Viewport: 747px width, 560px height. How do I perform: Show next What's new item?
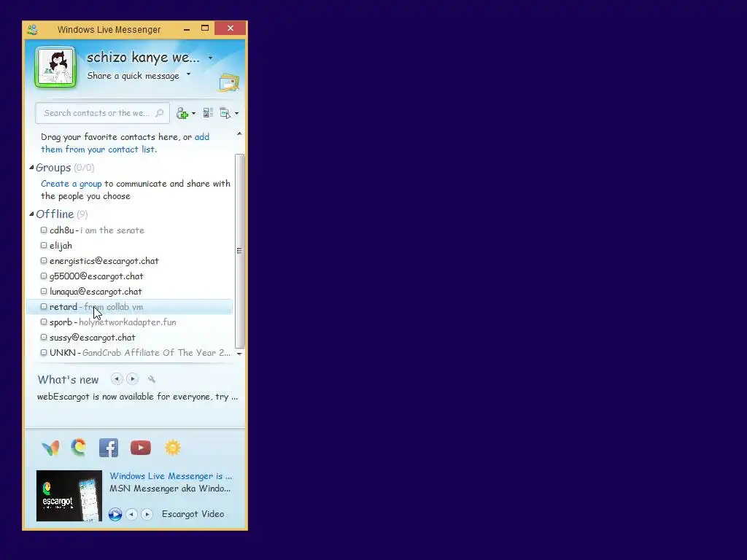[133, 379]
